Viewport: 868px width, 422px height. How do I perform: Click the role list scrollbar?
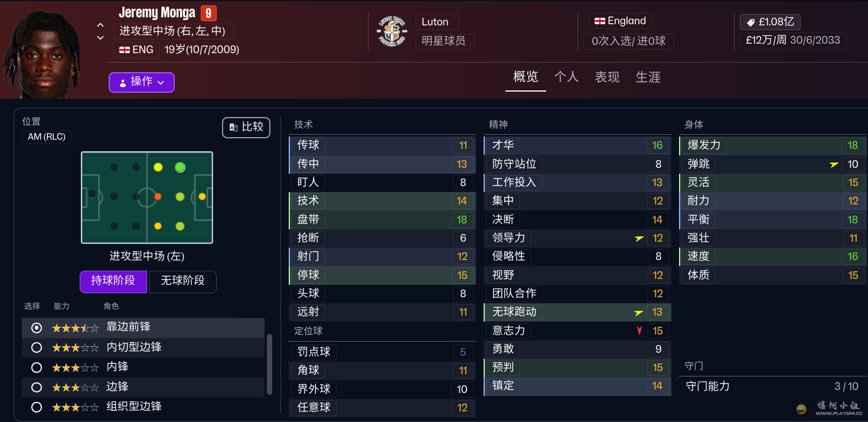pos(270,363)
